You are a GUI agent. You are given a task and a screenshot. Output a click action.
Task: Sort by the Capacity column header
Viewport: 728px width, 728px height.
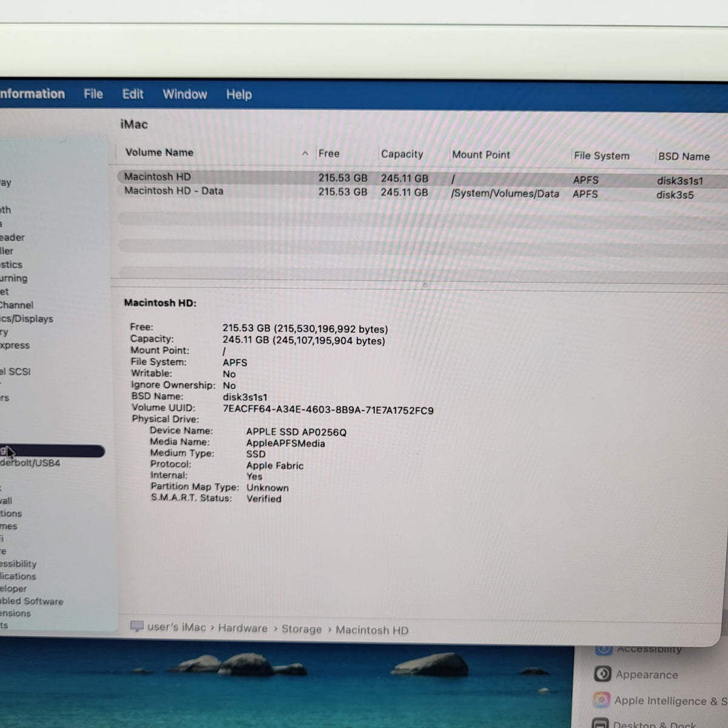[402, 154]
